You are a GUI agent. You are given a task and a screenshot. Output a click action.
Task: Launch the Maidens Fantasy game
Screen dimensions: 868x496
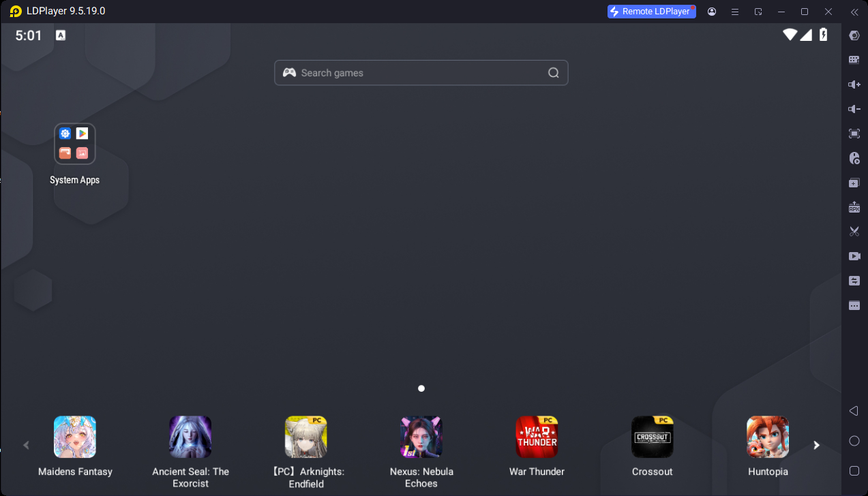click(75, 437)
